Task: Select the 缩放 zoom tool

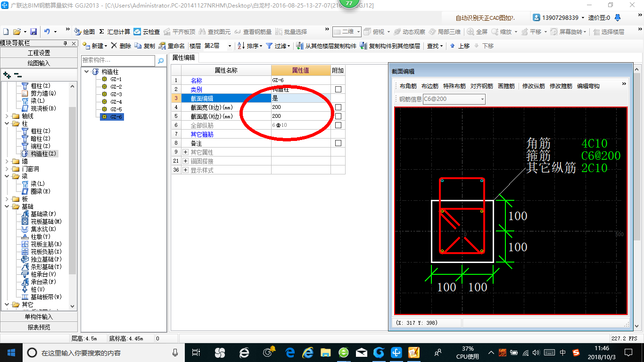Action: point(502,32)
